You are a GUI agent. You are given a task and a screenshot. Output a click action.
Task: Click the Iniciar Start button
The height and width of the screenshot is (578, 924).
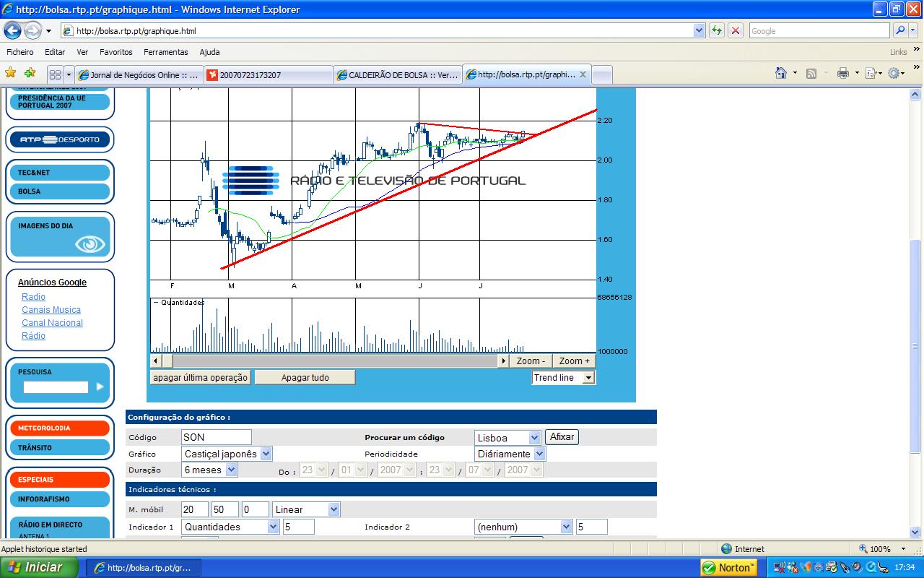[x=40, y=568]
